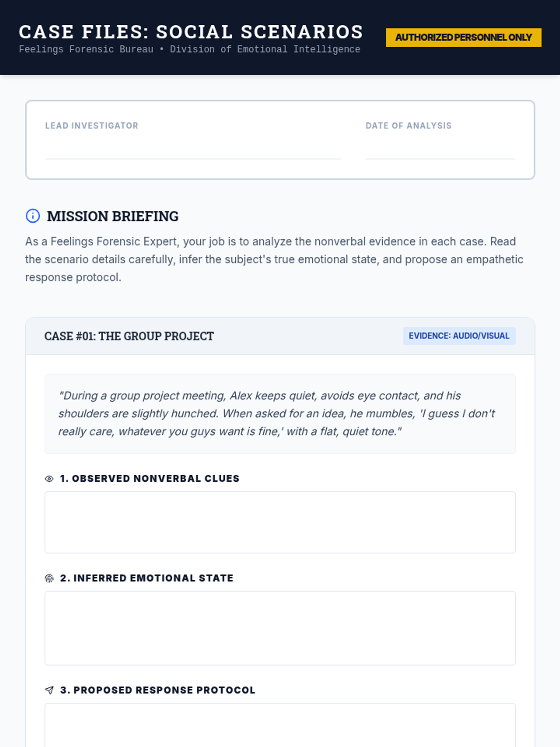Click the 2. Inferred Emotional State label
This screenshot has width=560, height=747.
[147, 578]
